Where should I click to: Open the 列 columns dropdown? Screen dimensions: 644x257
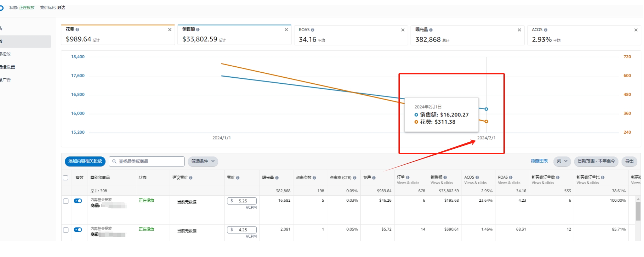tap(562, 161)
